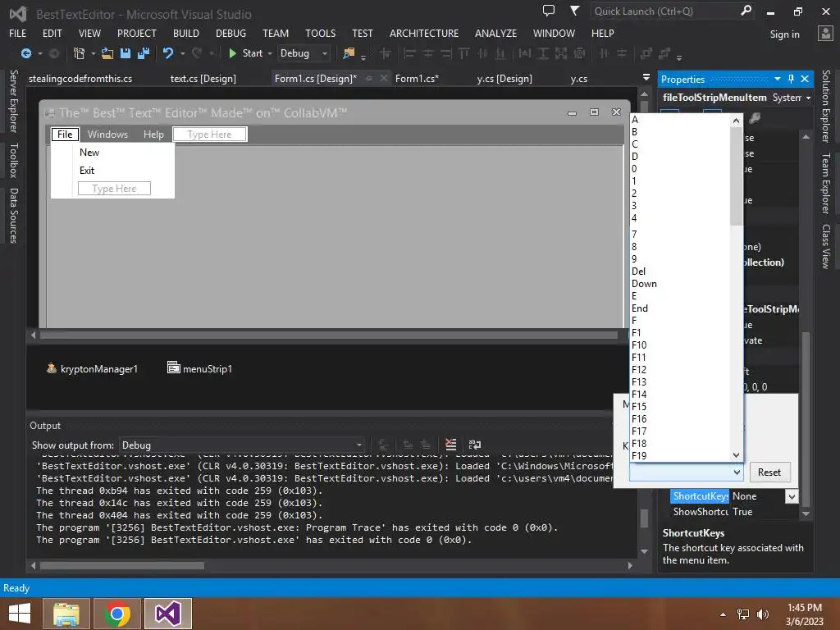Click key list scroll down arrow

point(736,455)
